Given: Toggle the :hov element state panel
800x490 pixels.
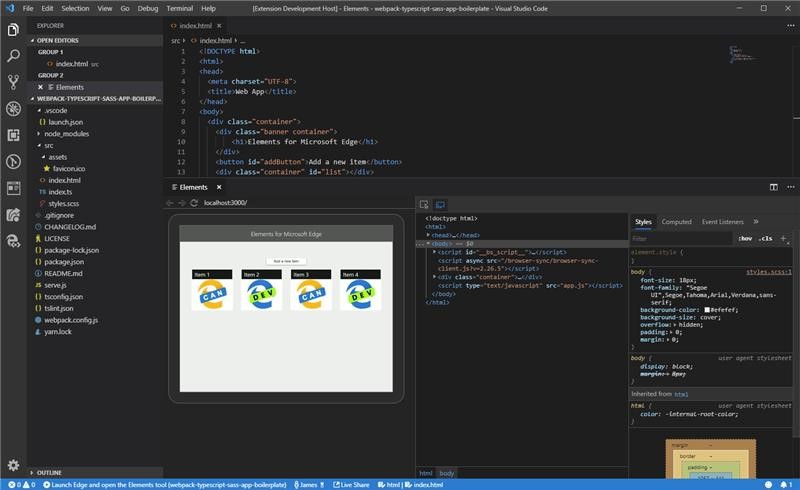Looking at the screenshot, I should coord(744,239).
